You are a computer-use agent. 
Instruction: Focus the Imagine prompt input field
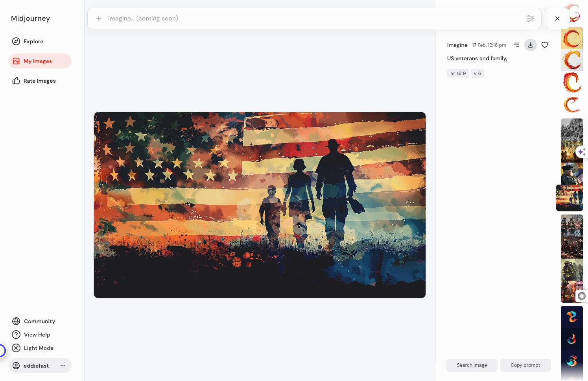pos(314,18)
